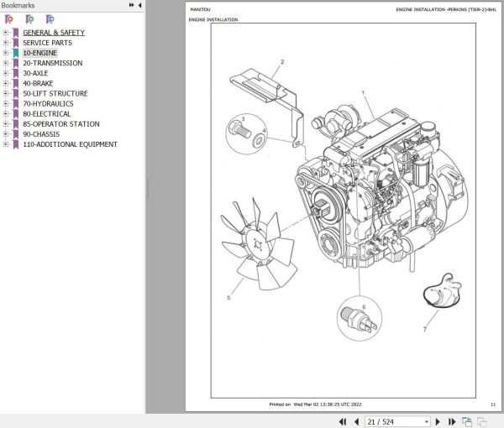The height and width of the screenshot is (428, 504).
Task: Click the greyed-out windows icon at bottom right
Action: [481, 421]
